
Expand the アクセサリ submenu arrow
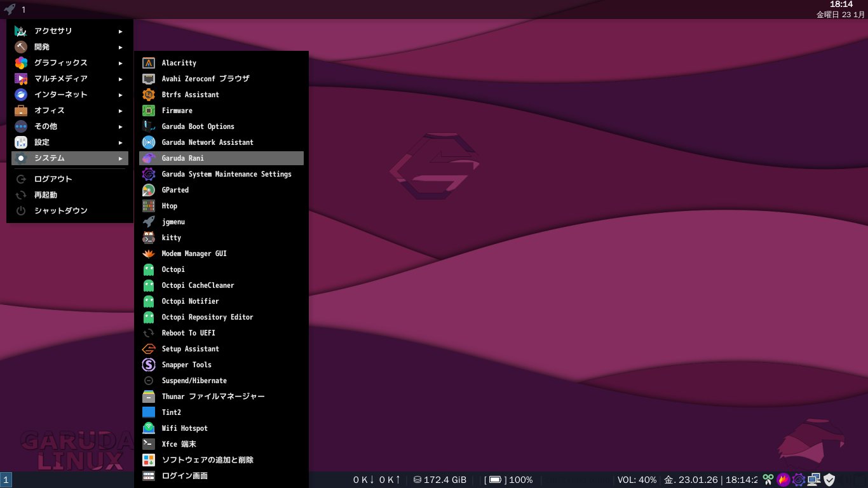pyautogui.click(x=121, y=31)
